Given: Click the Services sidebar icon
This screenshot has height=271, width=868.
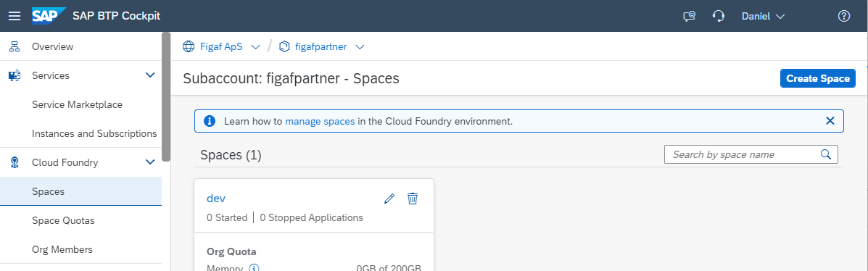Looking at the screenshot, I should (x=15, y=76).
